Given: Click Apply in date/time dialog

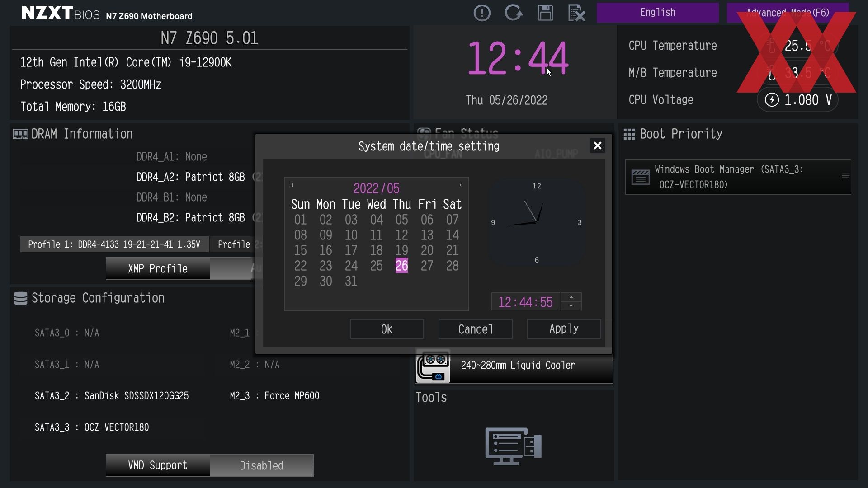Looking at the screenshot, I should (x=564, y=329).
